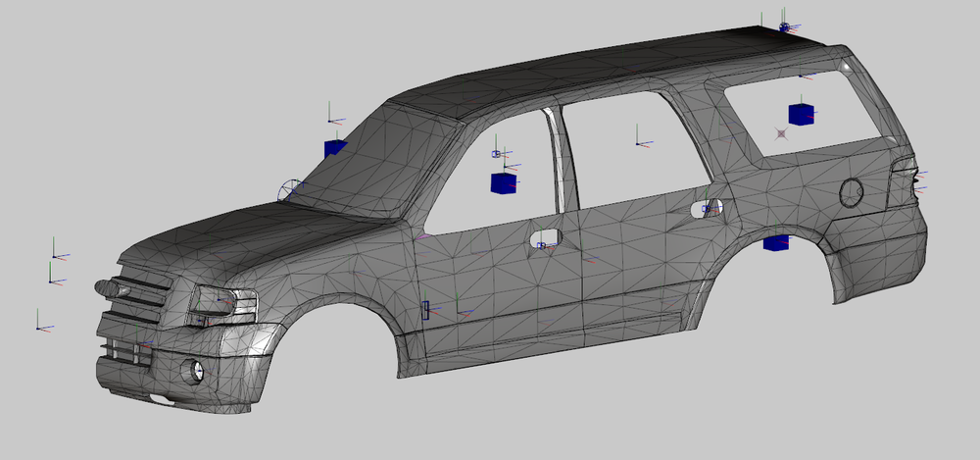
Task: Click the axis marker above the rear roof
Action: click(784, 26)
